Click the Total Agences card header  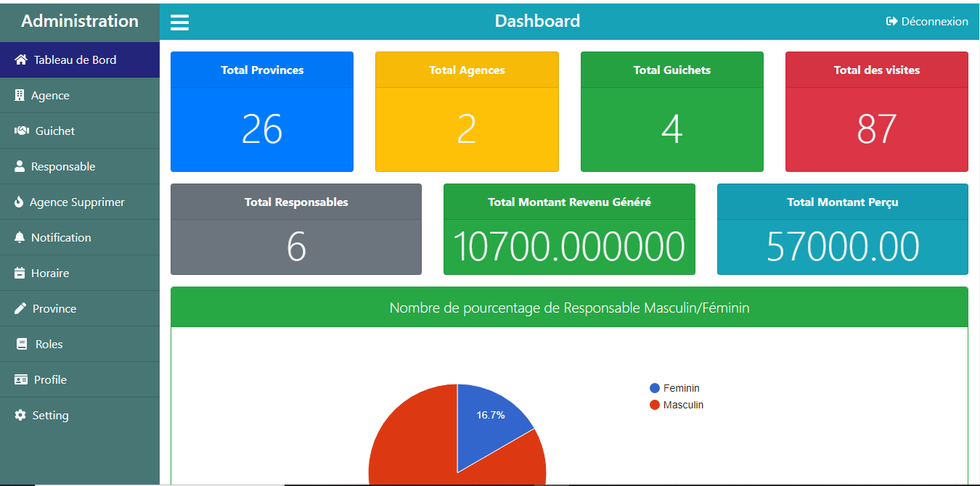pos(467,70)
